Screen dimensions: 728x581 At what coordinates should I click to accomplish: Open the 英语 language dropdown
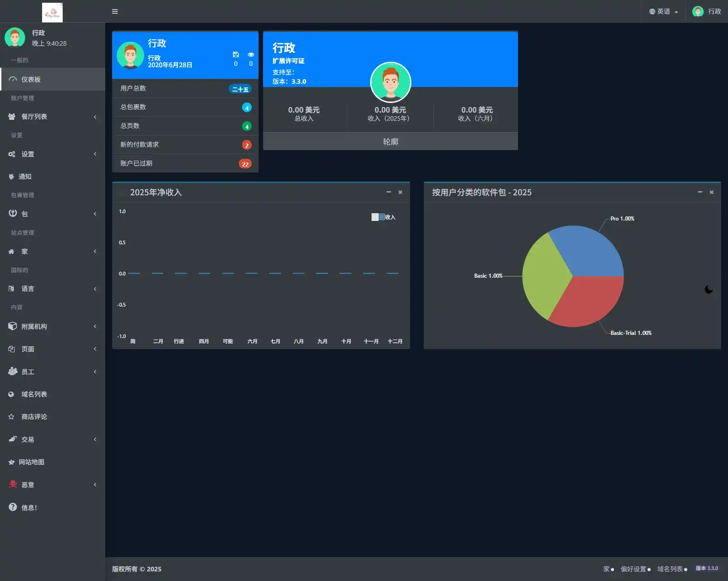(x=663, y=11)
